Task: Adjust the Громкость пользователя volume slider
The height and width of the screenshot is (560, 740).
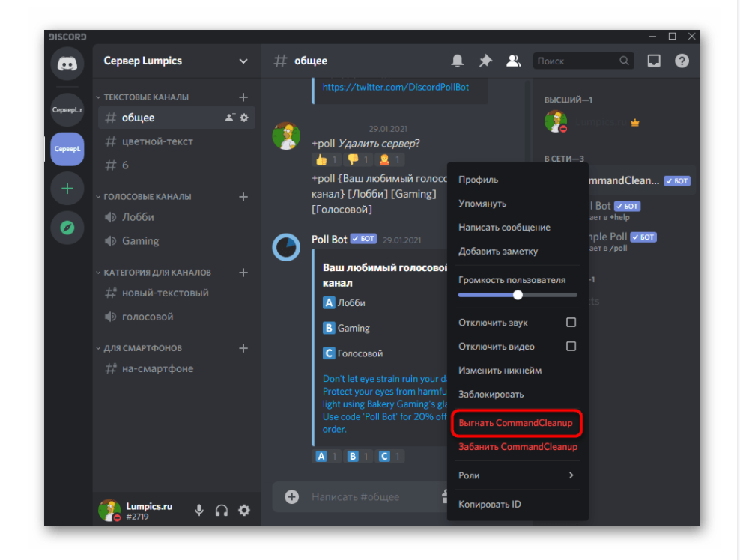Action: pyautogui.click(x=518, y=295)
